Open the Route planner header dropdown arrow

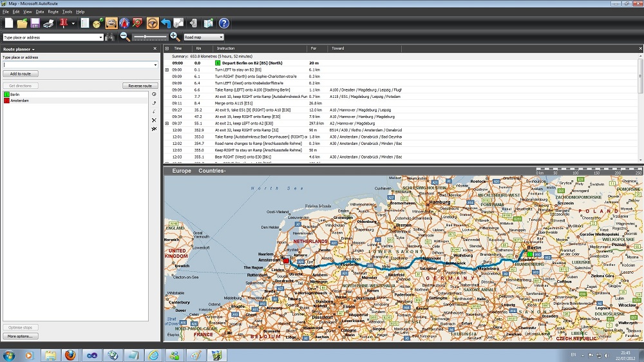[33, 49]
